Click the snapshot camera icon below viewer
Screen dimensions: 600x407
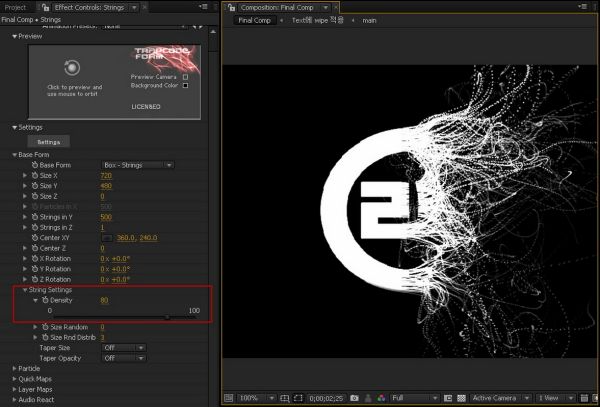pyautogui.click(x=355, y=398)
